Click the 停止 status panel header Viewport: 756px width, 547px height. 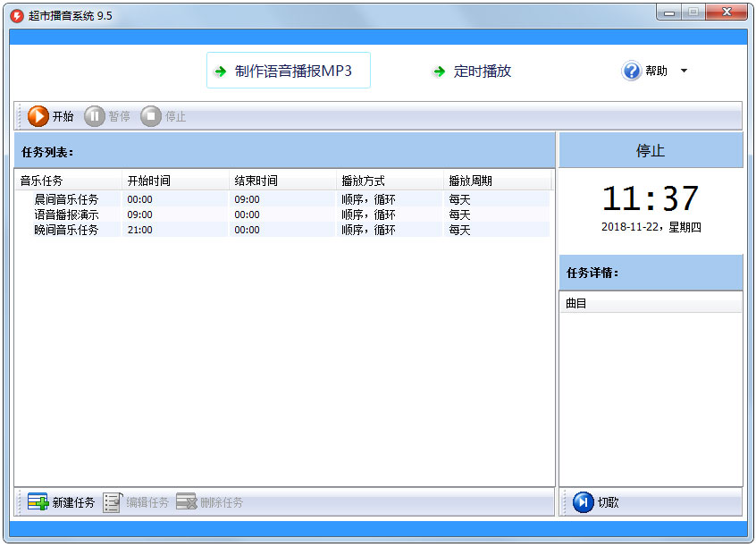point(651,150)
